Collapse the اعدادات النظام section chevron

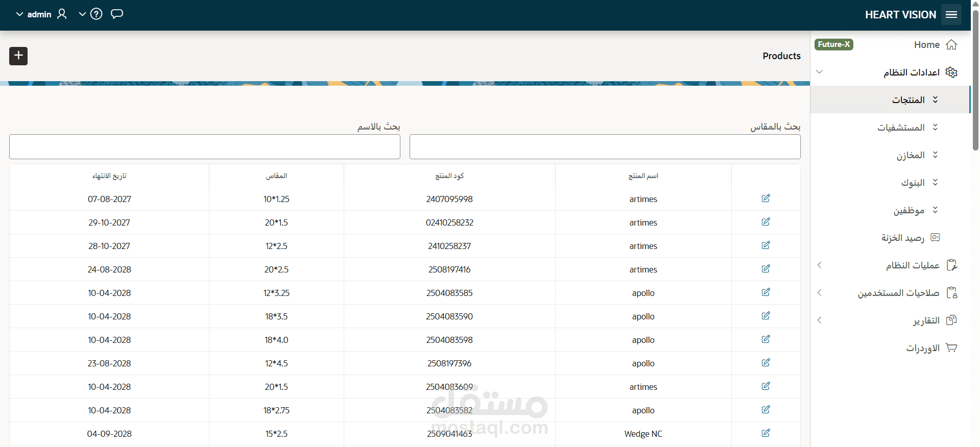820,72
